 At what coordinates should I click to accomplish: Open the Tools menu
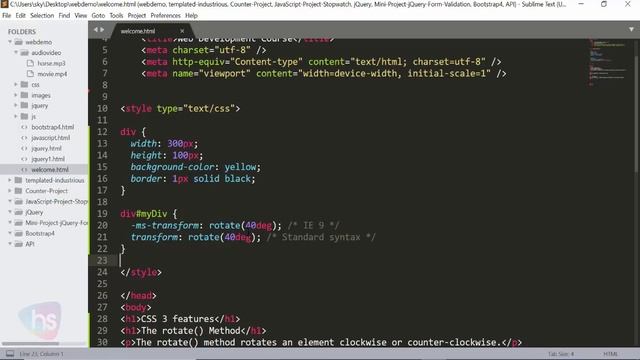pyautogui.click(x=116, y=16)
